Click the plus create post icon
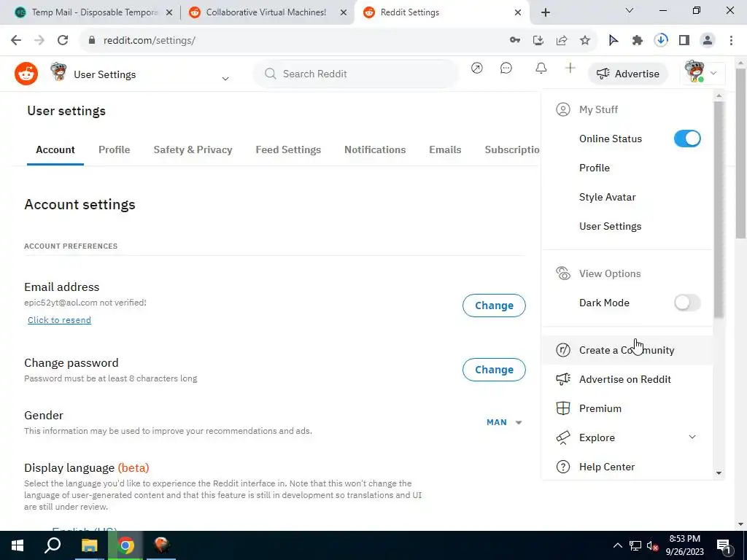 point(570,68)
